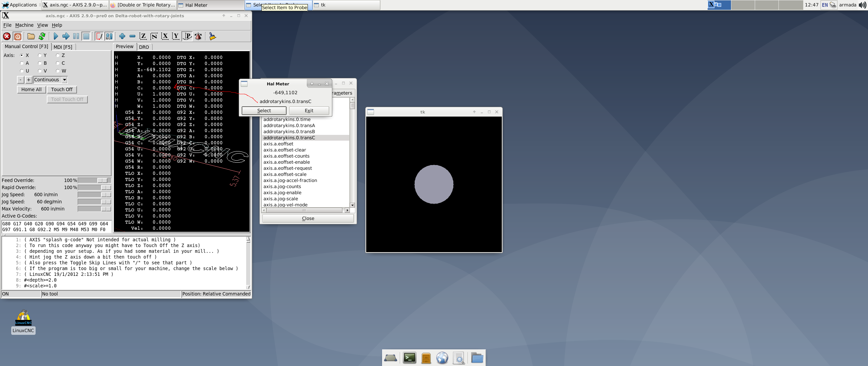Open the File menu
The height and width of the screenshot is (366, 868).
point(7,25)
